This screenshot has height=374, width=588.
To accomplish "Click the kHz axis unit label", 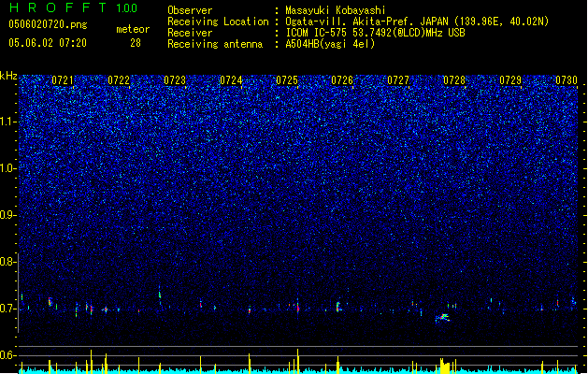I will click(x=8, y=76).
